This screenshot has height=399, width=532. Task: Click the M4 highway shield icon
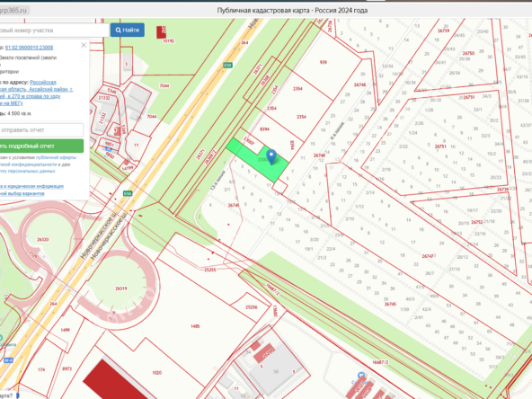[x=8, y=360]
